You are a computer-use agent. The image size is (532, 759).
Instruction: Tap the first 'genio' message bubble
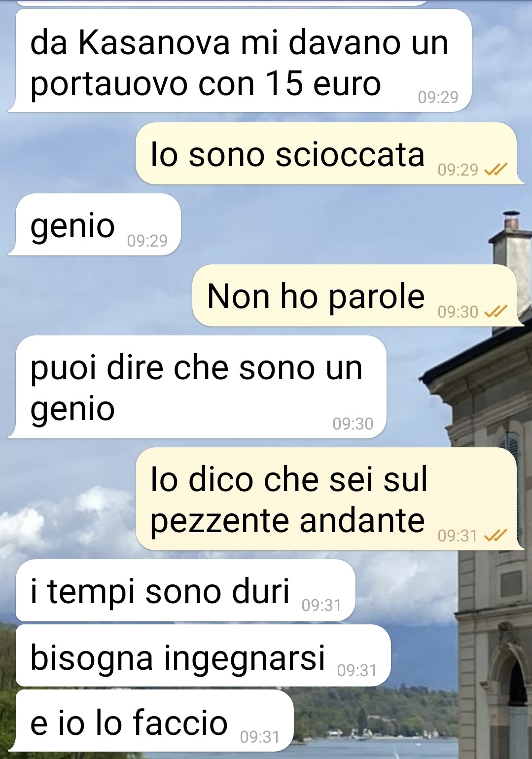tap(94, 224)
